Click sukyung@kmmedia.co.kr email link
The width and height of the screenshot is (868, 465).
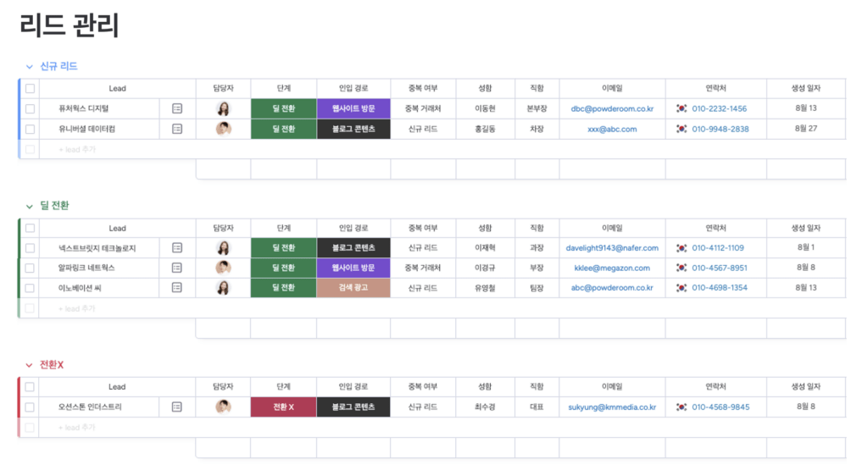coord(612,407)
